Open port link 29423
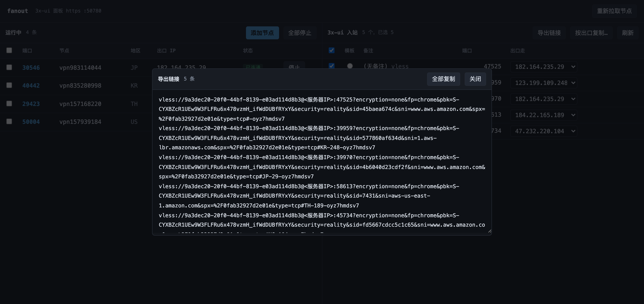Image resolution: width=644 pixels, height=304 pixels. pyautogui.click(x=31, y=104)
